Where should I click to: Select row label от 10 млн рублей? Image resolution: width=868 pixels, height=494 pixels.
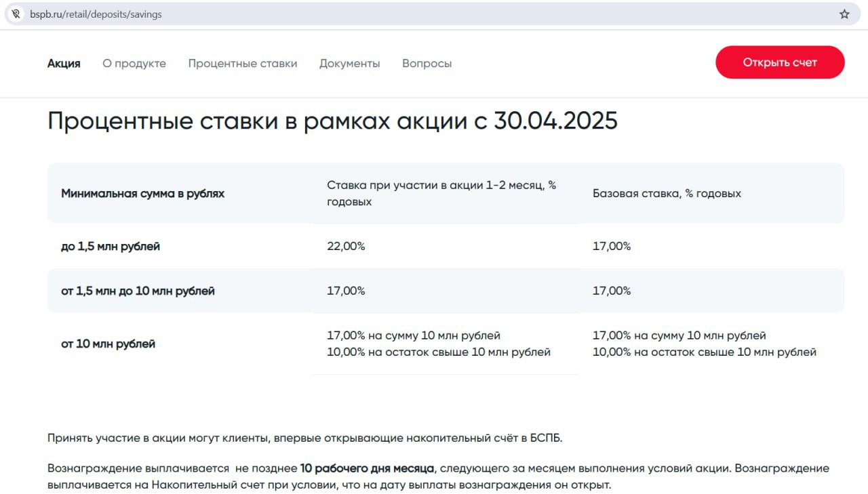(x=108, y=344)
